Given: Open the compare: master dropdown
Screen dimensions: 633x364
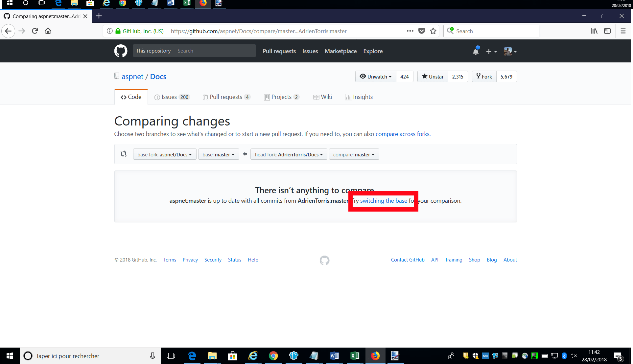Looking at the screenshot, I should [x=354, y=154].
